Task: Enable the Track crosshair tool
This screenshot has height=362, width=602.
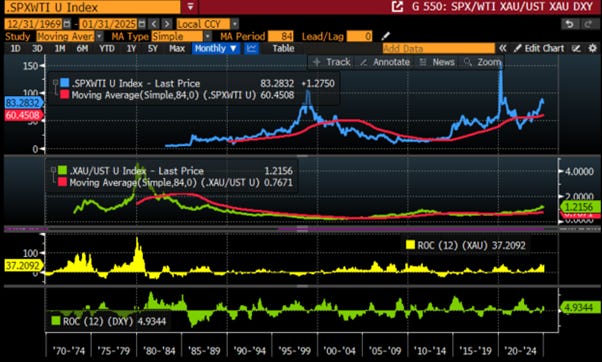Action: click(332, 62)
